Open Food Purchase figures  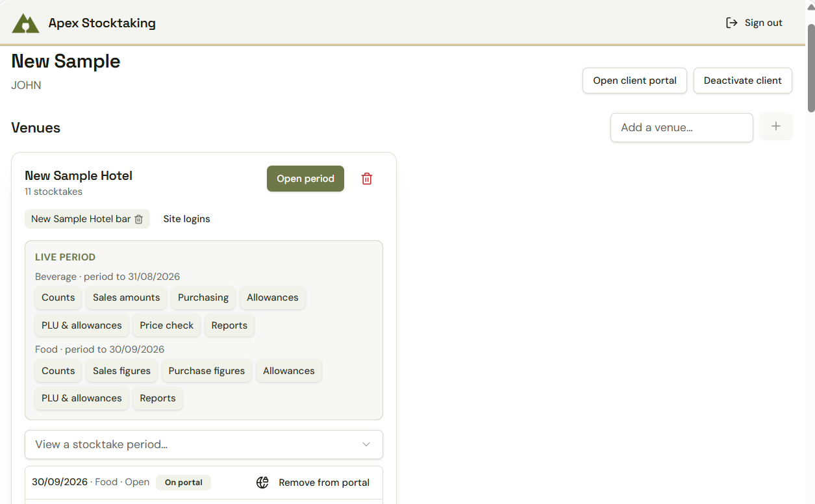207,371
